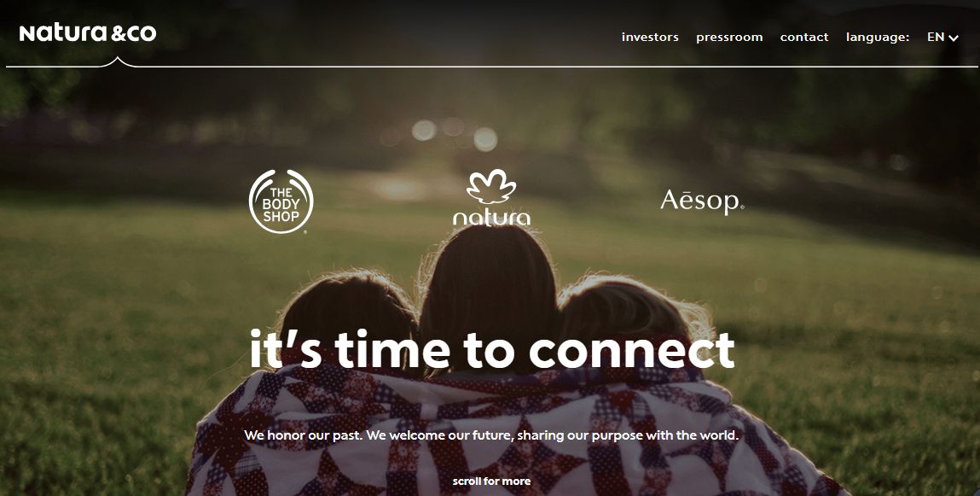This screenshot has width=980, height=496.
Task: Open the pressroom menu item
Action: [729, 37]
